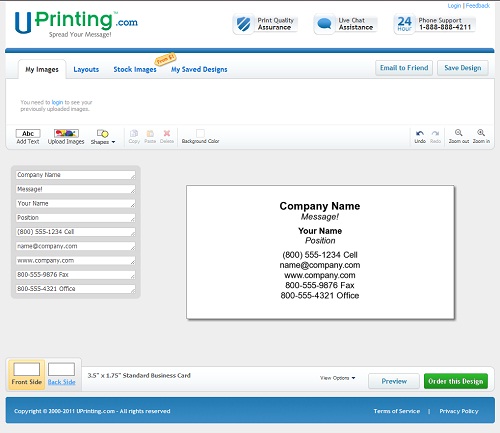Click the Position input field
The image size is (500, 433).
point(76,218)
